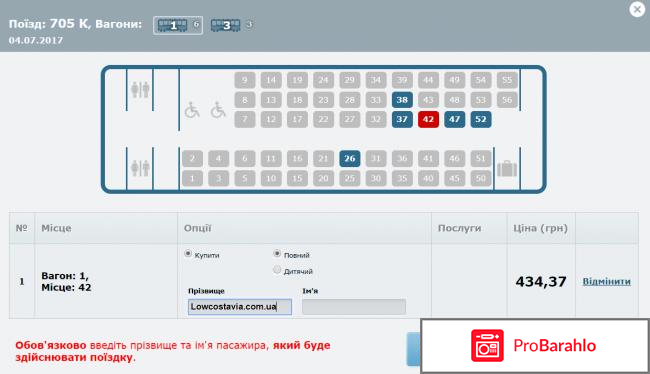Click the luggage compartment icon
650x374 pixels.
507,168
